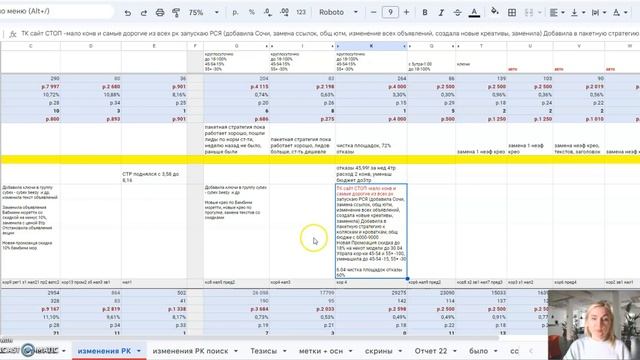This screenshot has height=360, width=640.
Task: Open the merge cells options
Action: [532, 13]
